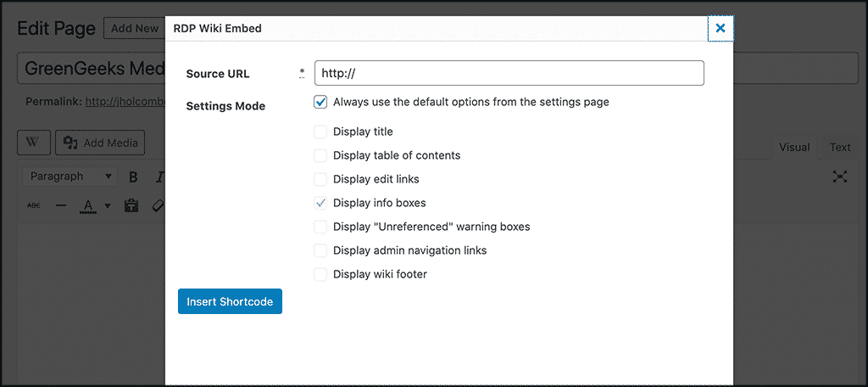Open the text color dropdown arrow

point(108,206)
